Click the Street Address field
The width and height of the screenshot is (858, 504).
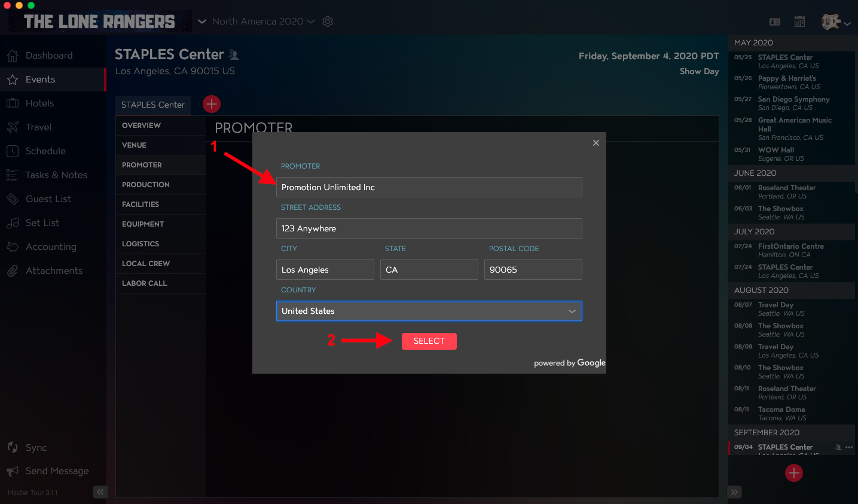point(429,228)
